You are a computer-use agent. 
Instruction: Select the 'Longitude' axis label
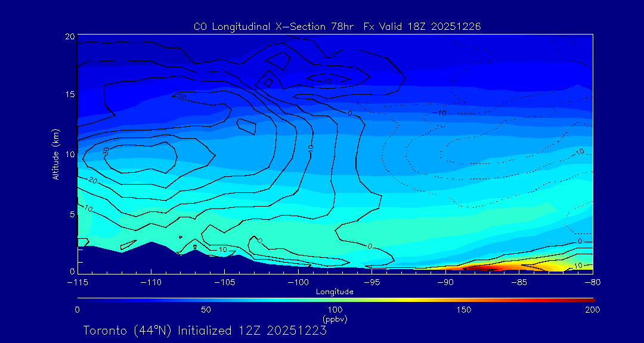pos(335,292)
